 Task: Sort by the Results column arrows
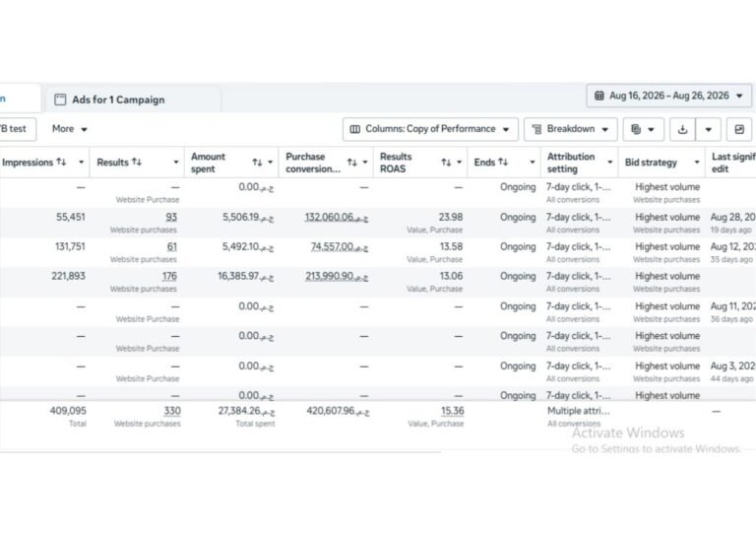pos(137,162)
